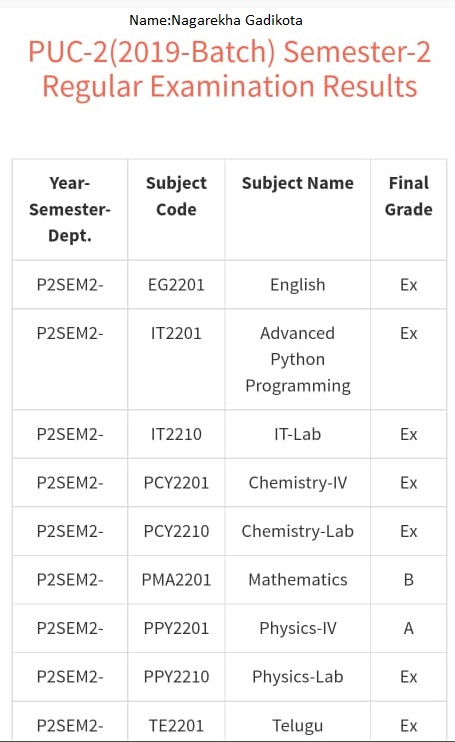Viewport: 455px width, 742px height.
Task: Click subject code IT2201
Action: click(176, 334)
